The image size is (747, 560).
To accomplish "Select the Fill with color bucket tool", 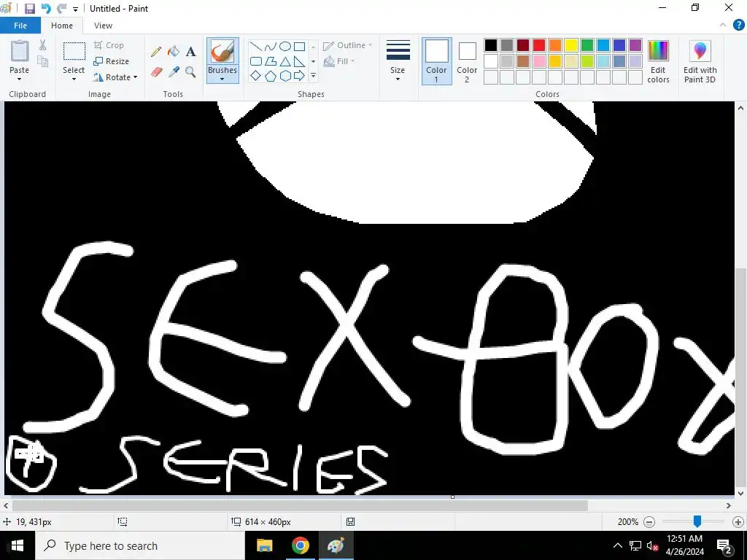I will [x=174, y=52].
